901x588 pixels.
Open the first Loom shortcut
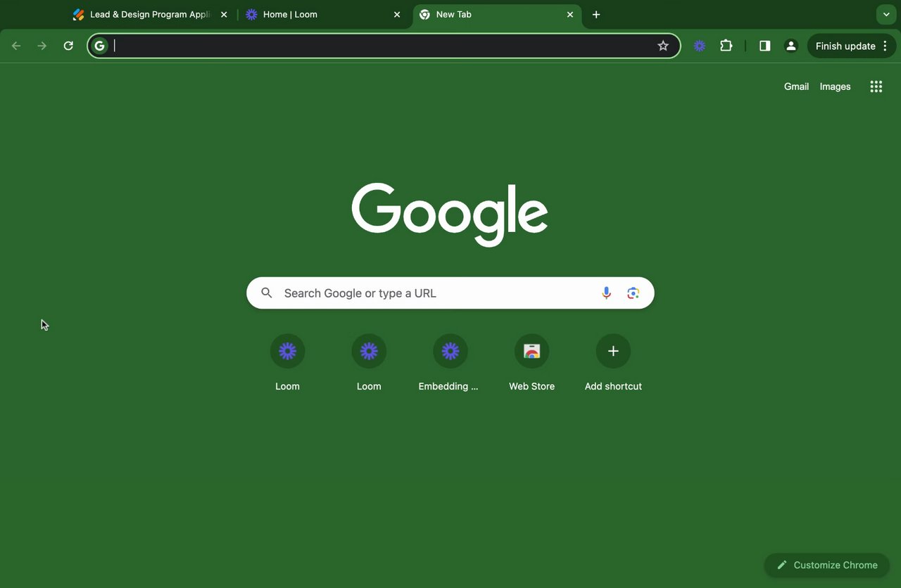287,363
